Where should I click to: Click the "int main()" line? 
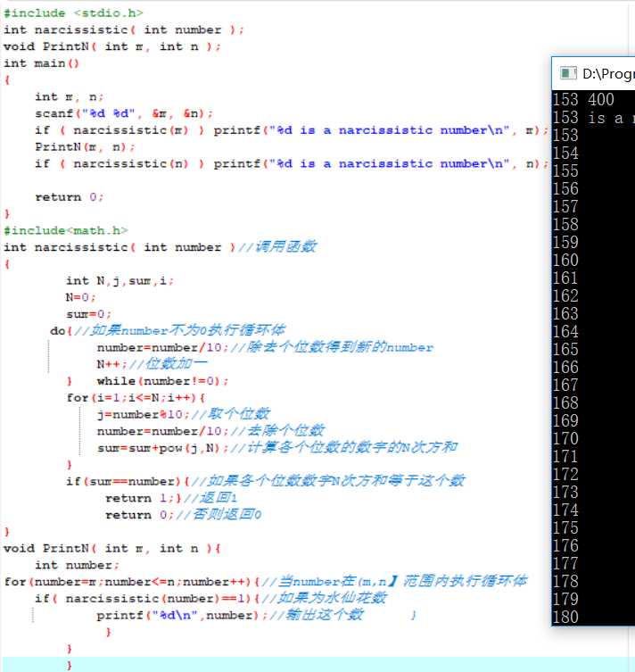tap(41, 63)
